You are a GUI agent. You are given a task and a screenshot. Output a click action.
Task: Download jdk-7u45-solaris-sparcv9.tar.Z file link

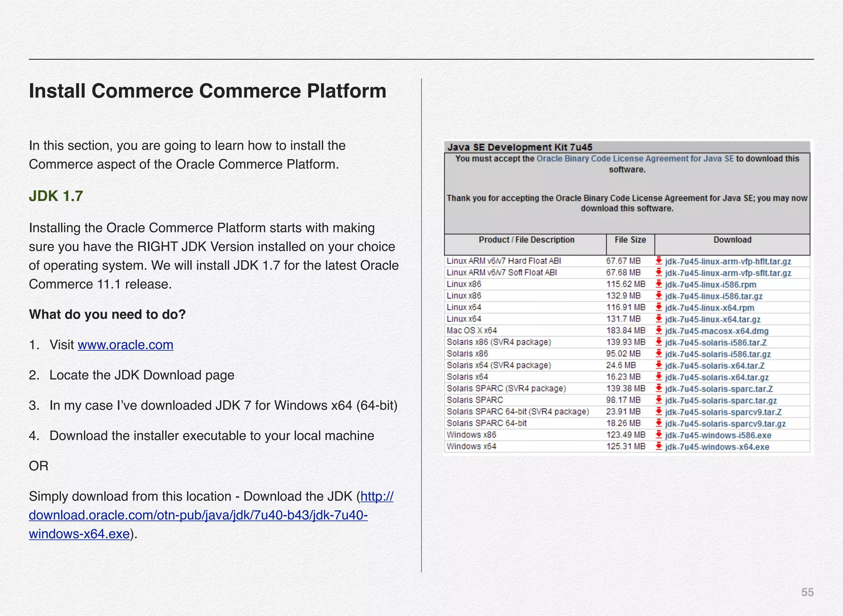[x=724, y=412]
